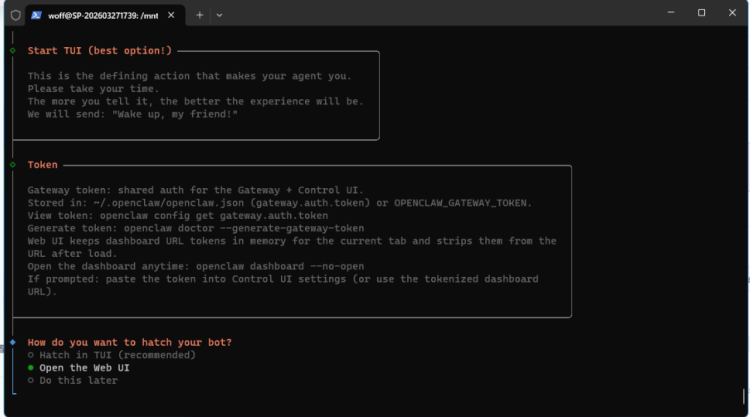Click the 'This is the defining action' line

[x=189, y=76]
